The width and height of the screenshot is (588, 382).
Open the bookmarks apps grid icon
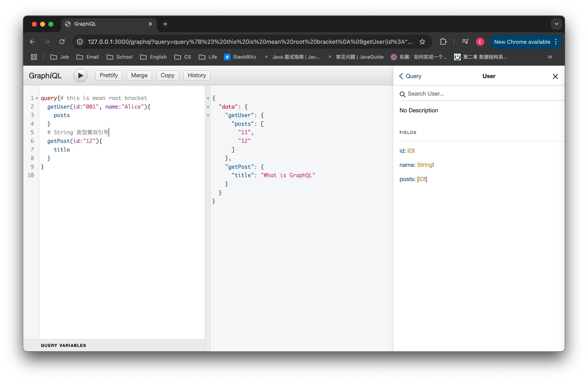point(34,57)
